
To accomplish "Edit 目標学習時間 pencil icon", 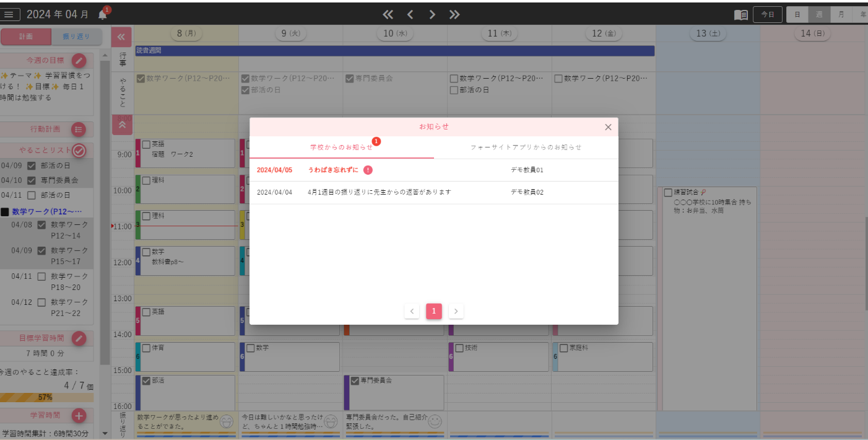I will 79,338.
